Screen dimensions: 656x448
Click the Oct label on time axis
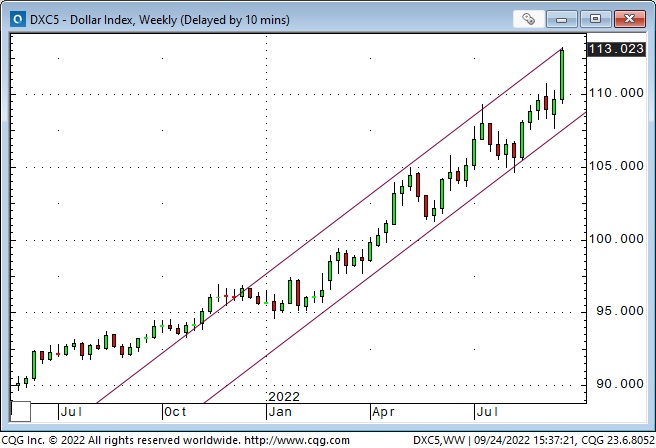(x=175, y=412)
